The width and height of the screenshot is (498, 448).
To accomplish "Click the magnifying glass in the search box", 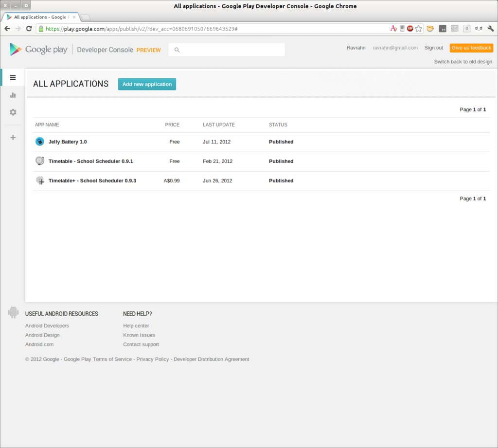I will click(x=177, y=50).
